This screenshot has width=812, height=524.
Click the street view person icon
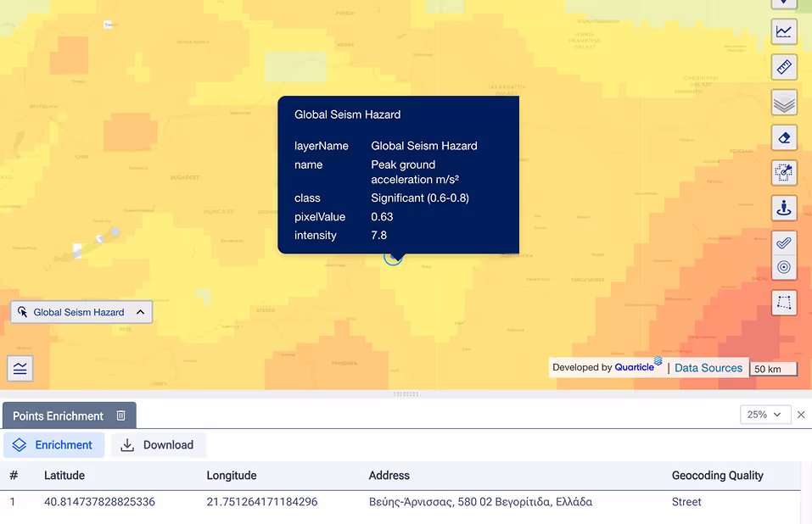783,208
